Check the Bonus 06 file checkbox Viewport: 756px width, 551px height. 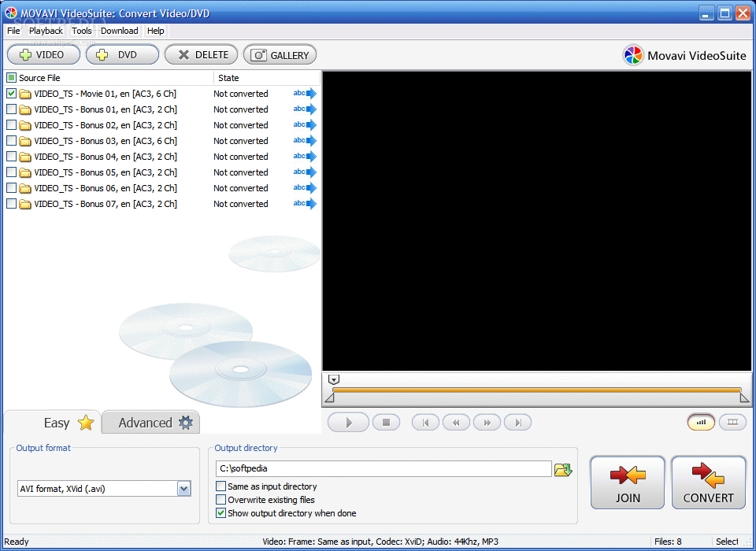tap(12, 187)
